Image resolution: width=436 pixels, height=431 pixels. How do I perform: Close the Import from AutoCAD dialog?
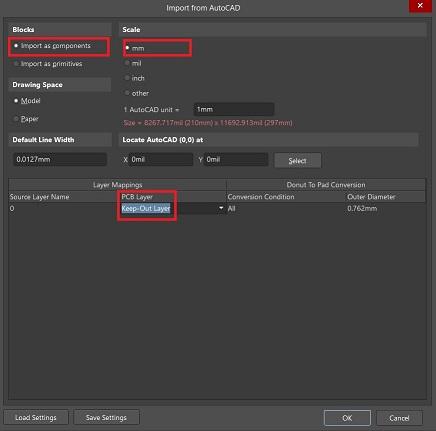[420, 6]
